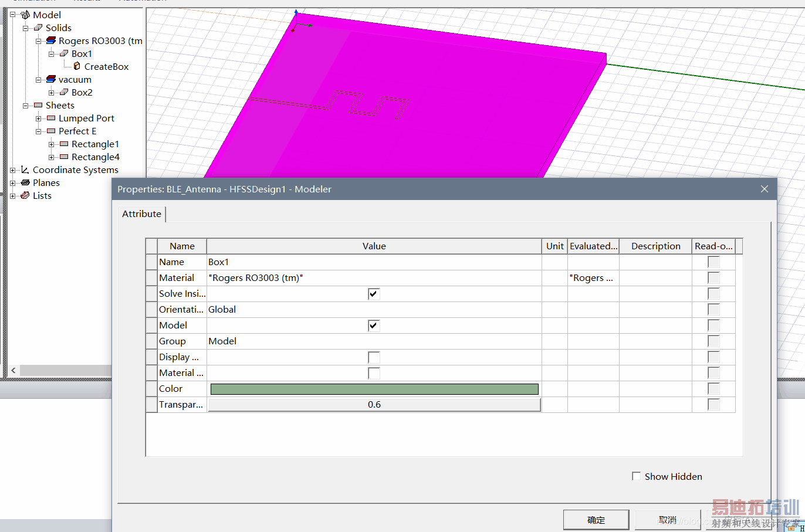Click the Coordinate Systems axis icon
The height and width of the screenshot is (532, 805).
pyautogui.click(x=25, y=170)
